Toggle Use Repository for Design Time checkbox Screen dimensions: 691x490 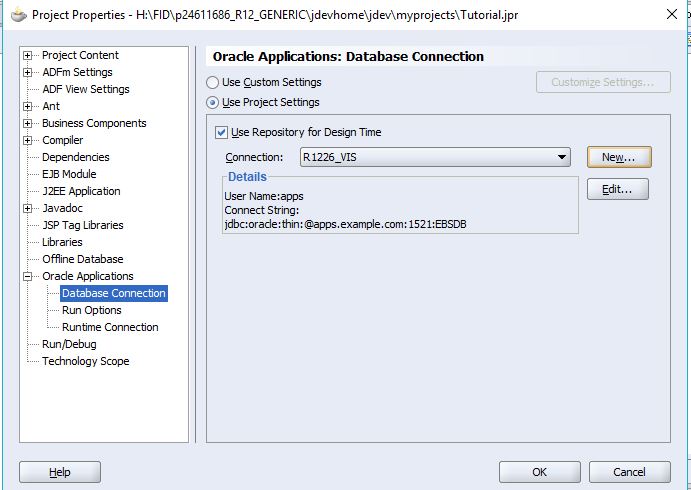pos(221,132)
